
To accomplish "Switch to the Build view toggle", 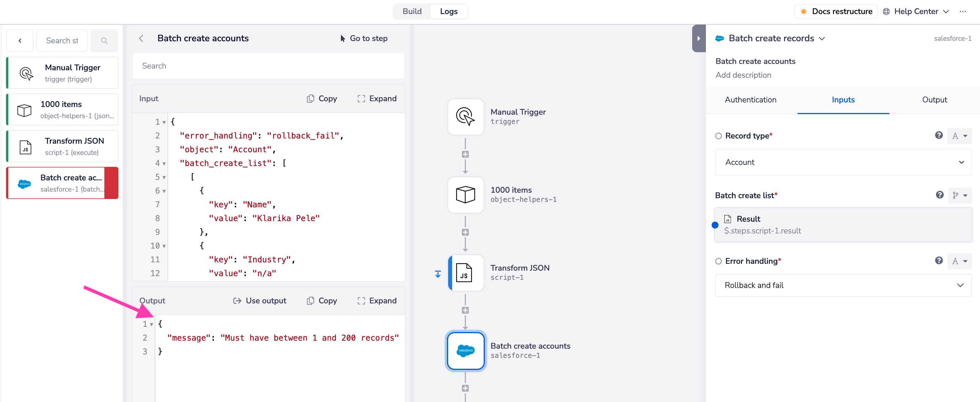I will point(412,11).
